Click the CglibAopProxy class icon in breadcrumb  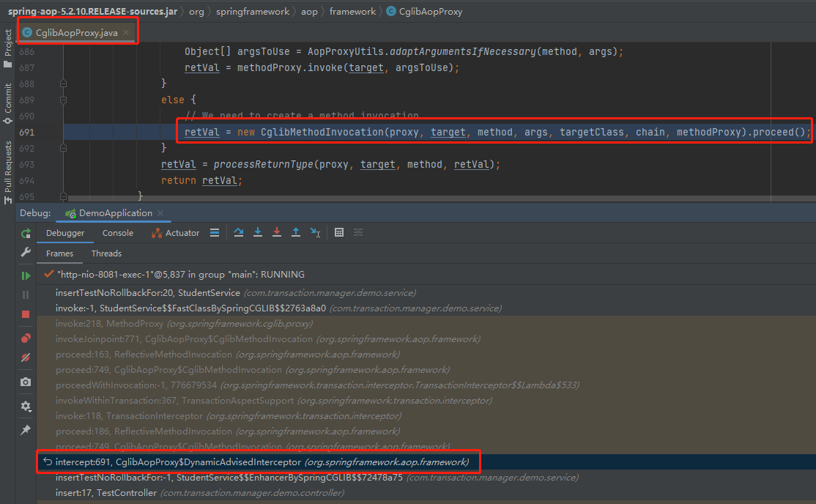coord(391,12)
